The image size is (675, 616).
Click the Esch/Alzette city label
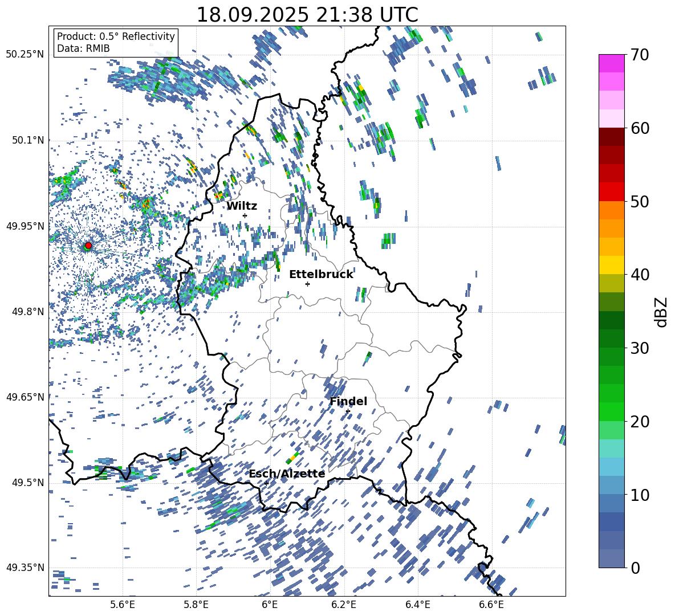click(x=287, y=474)
